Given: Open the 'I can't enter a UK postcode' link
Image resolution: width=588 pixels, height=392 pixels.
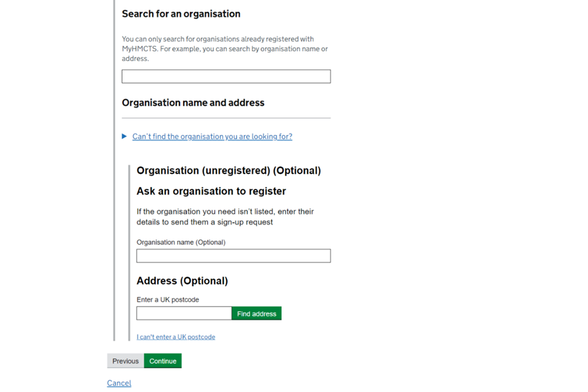Looking at the screenshot, I should pyautogui.click(x=176, y=336).
